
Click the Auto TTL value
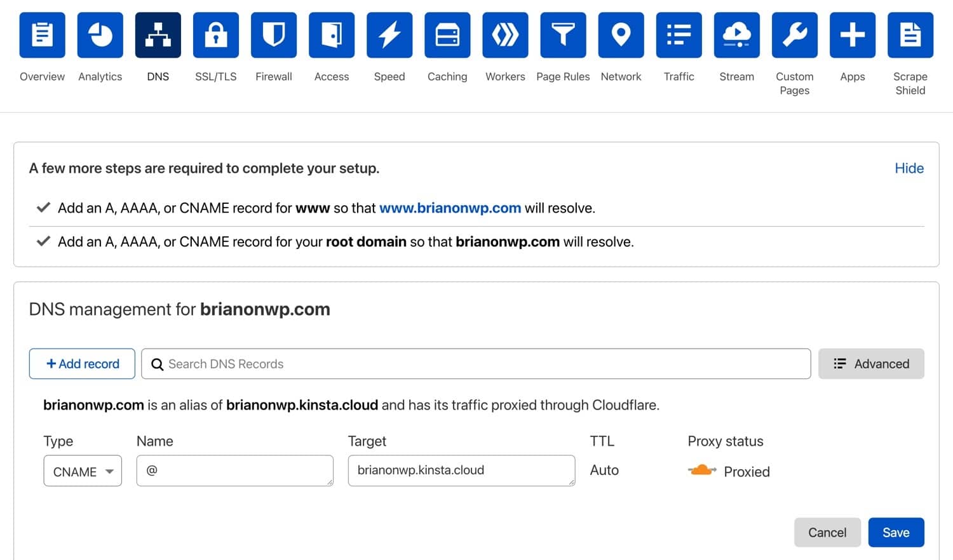[604, 470]
